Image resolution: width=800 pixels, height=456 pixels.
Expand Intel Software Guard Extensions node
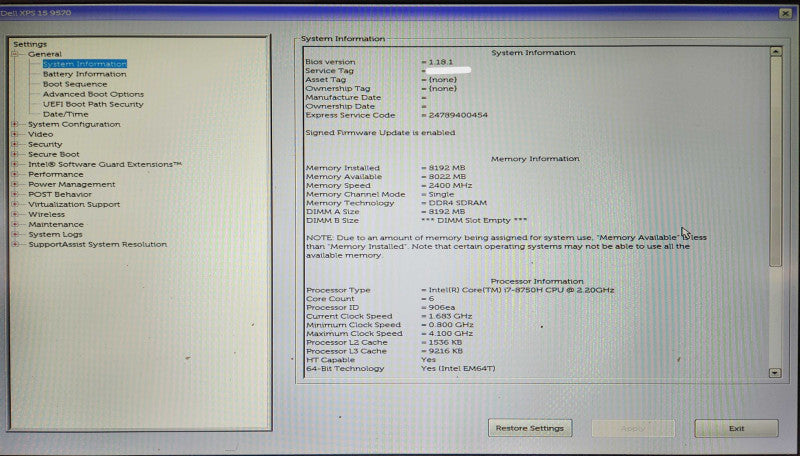[15, 164]
